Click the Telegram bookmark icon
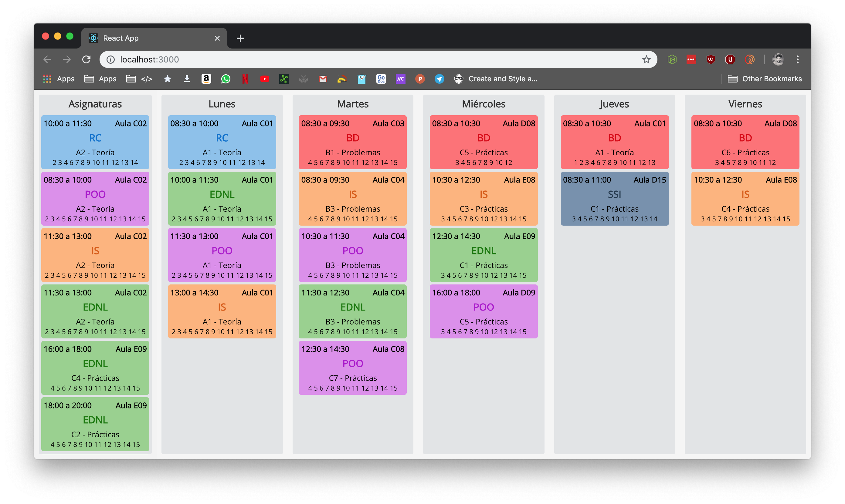The height and width of the screenshot is (504, 845). coord(439,79)
